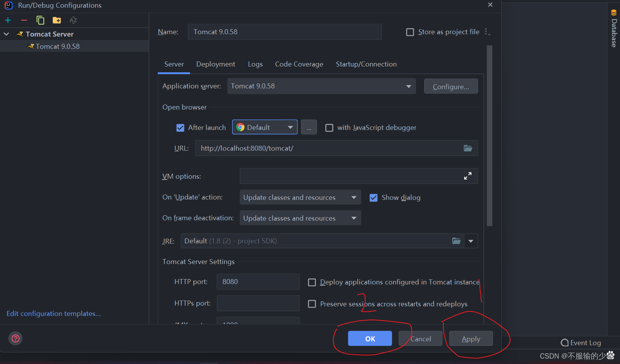Close the Run/Debug Configurations dialog
Screen dimensions: 620x364
coord(490,5)
